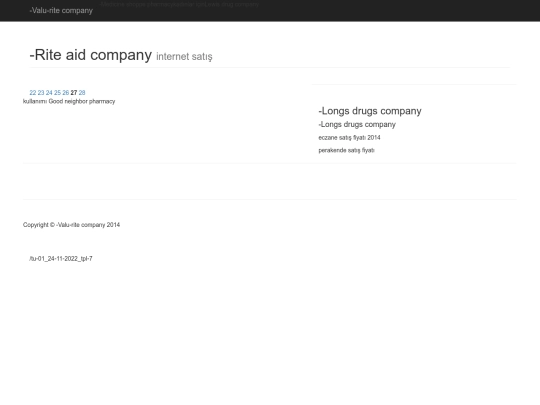Click the -Rite aid company page title
This screenshot has width=540, height=405.
tap(91, 55)
